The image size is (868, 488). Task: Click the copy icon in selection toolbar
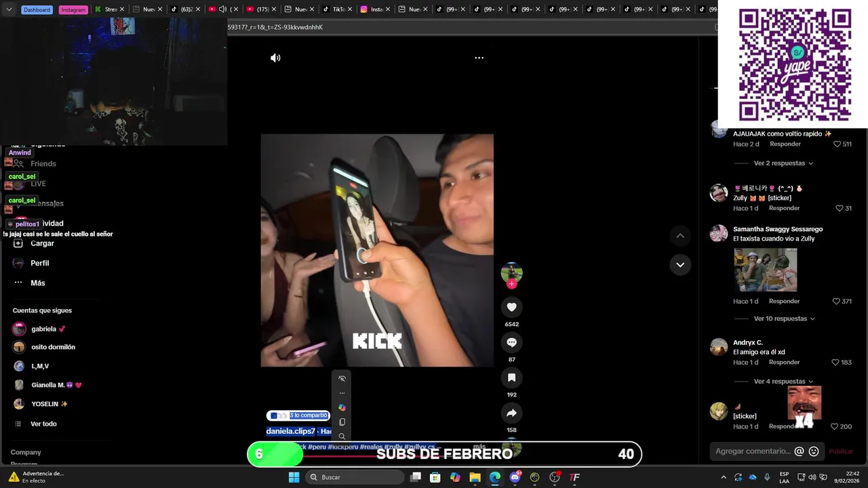[x=342, y=422]
